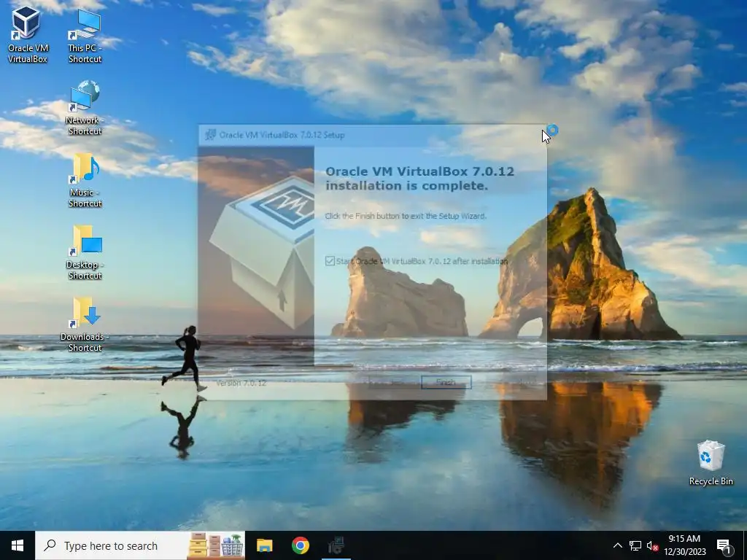
Task: Click the Finish button in setup wizard
Action: (446, 382)
